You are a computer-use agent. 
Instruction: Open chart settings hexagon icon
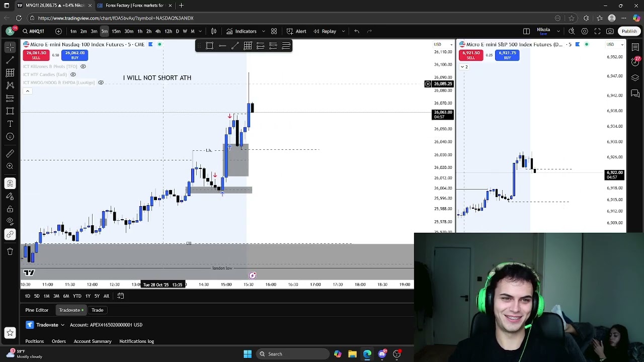[x=585, y=31]
